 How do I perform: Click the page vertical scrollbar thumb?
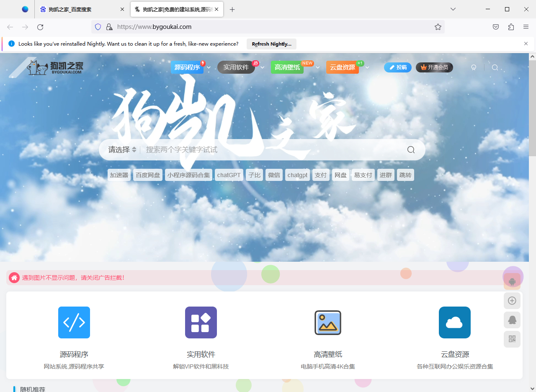532,108
